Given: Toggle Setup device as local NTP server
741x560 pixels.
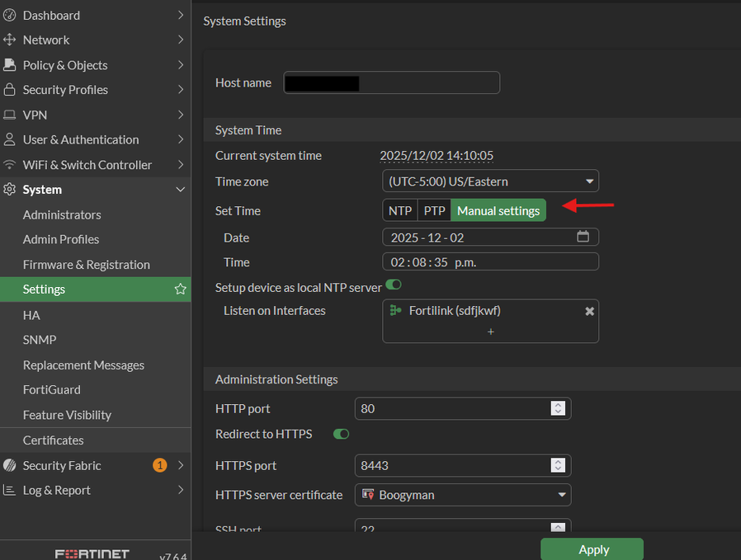Looking at the screenshot, I should click(394, 285).
